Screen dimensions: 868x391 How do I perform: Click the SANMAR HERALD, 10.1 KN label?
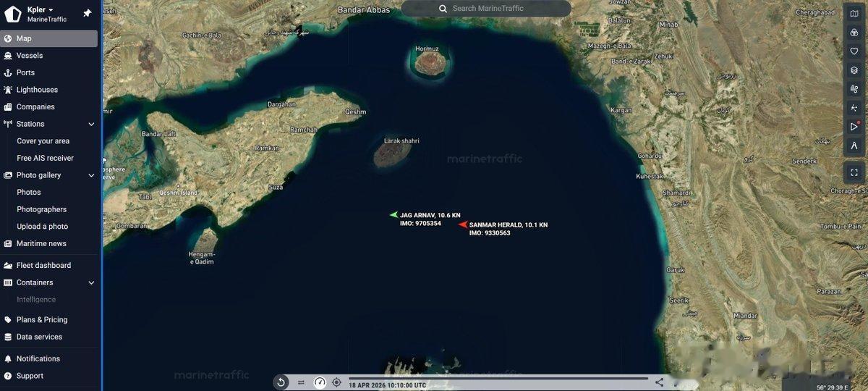(x=509, y=224)
